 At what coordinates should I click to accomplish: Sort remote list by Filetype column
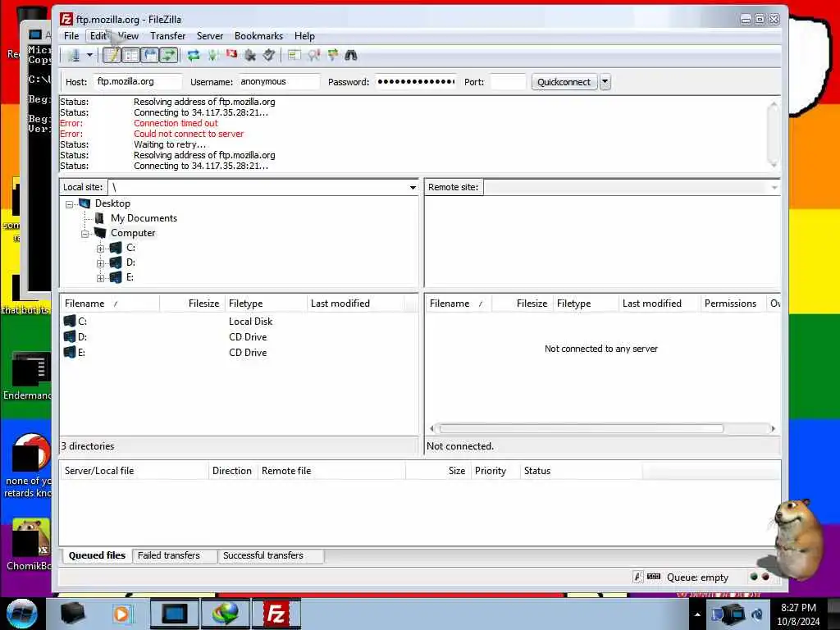coord(586,304)
